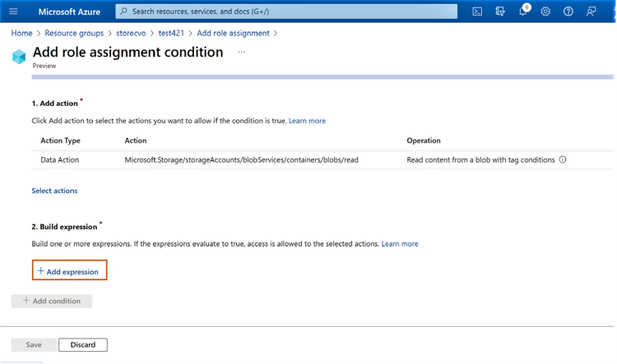
Task: Click the Select actions link
Action: click(54, 191)
